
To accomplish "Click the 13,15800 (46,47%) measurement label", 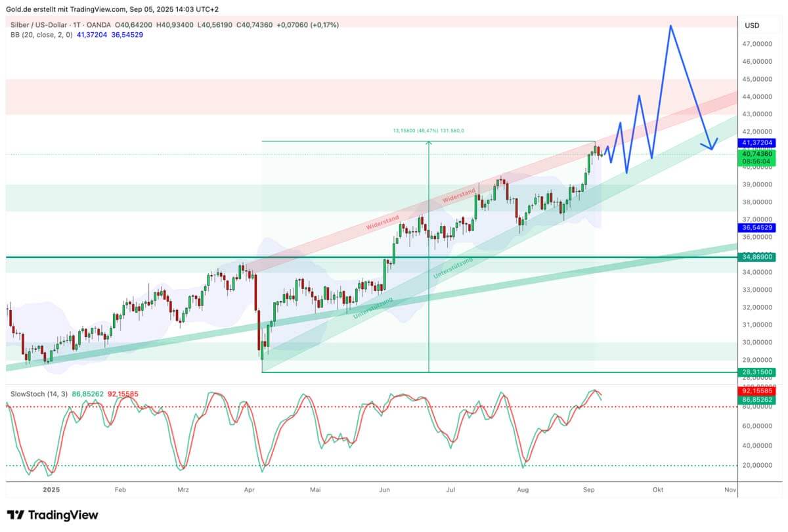I will [x=427, y=131].
